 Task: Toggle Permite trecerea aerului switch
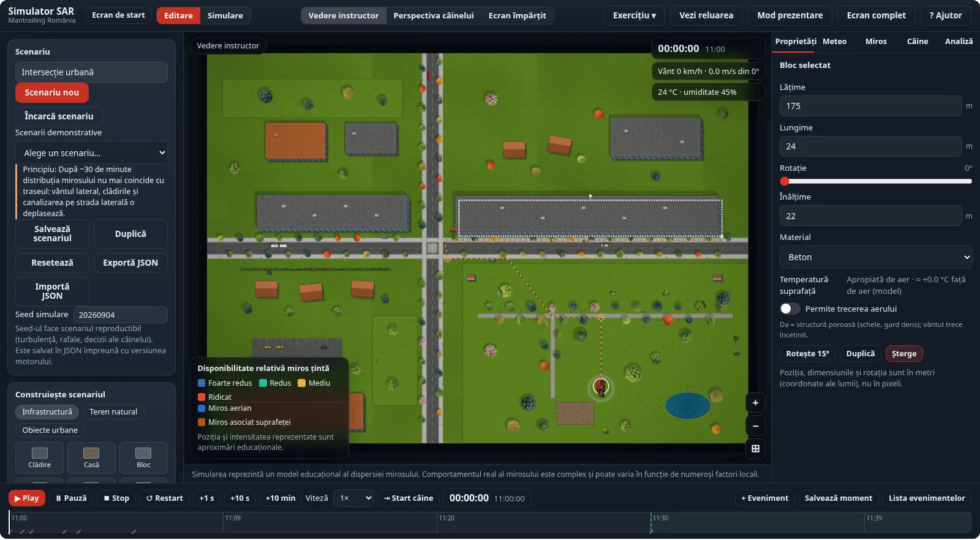[790, 309]
